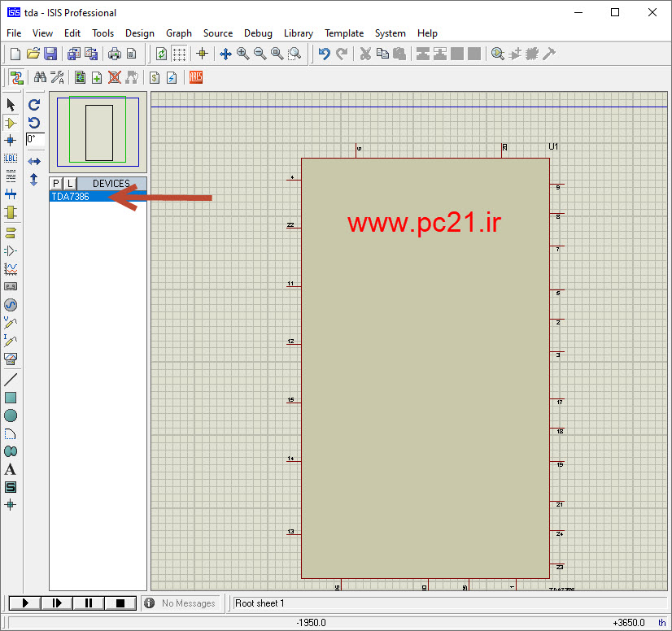Viewport: 672px width, 631px height.
Task: Choose the 2D Graphics Circle tool
Action: point(11,416)
